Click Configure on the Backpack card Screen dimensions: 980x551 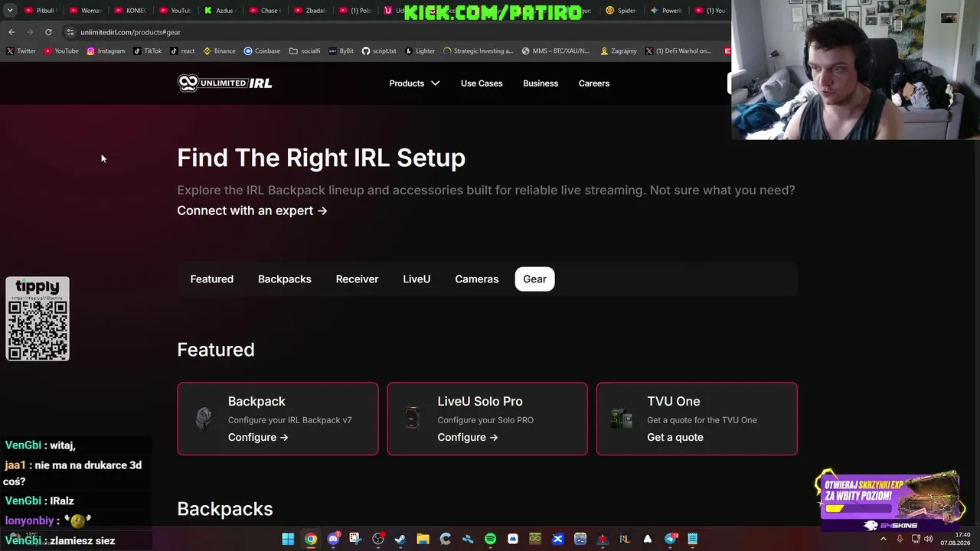[x=258, y=437]
